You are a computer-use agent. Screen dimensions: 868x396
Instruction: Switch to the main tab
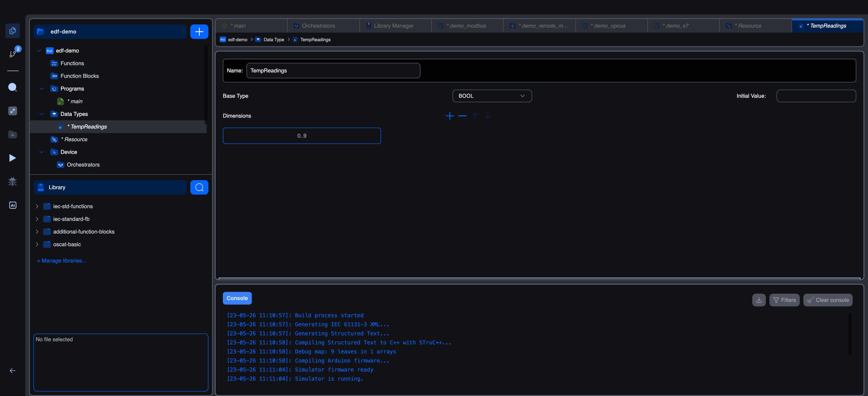coord(251,26)
